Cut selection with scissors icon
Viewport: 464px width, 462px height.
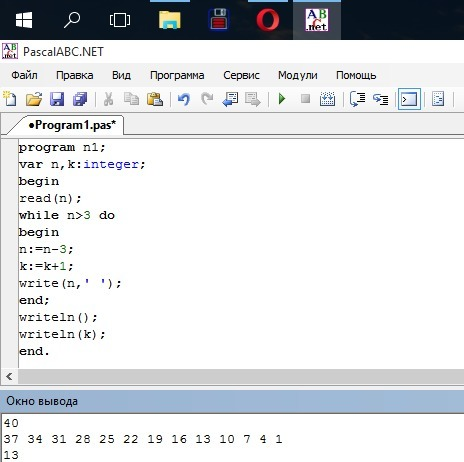tap(108, 99)
